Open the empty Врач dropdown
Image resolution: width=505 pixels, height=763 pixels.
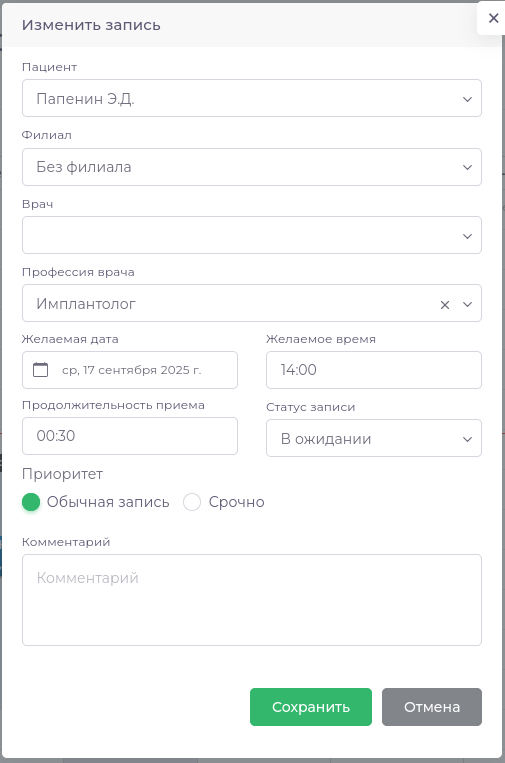(252, 235)
